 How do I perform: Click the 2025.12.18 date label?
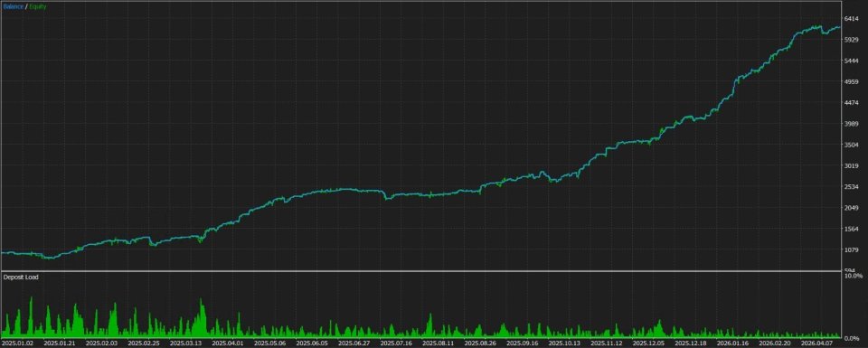click(691, 343)
